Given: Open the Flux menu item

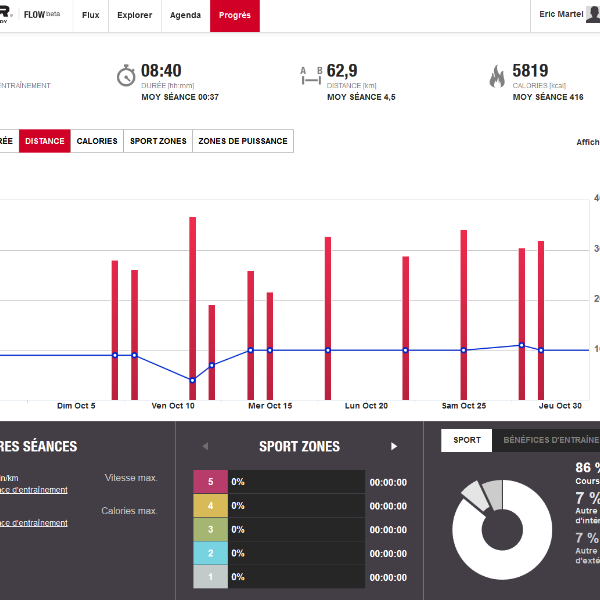Looking at the screenshot, I should (91, 15).
